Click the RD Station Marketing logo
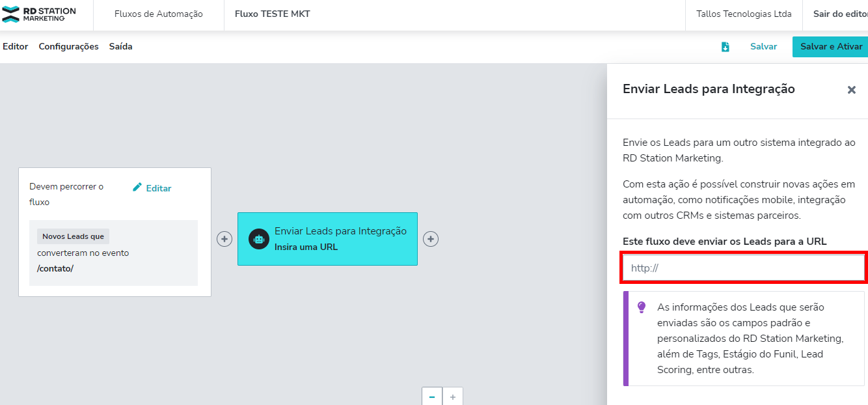 tap(40, 14)
